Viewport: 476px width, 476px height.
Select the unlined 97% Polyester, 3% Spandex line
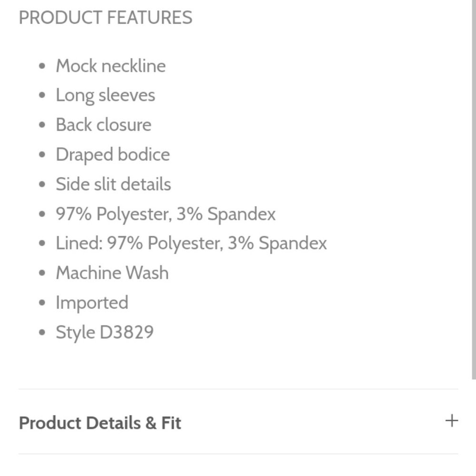pos(166,214)
